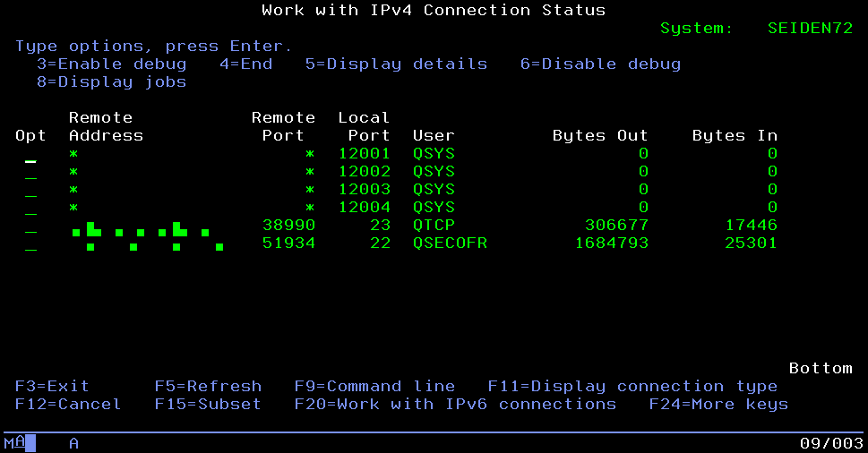Click the 6=Disable debug option text

point(601,64)
